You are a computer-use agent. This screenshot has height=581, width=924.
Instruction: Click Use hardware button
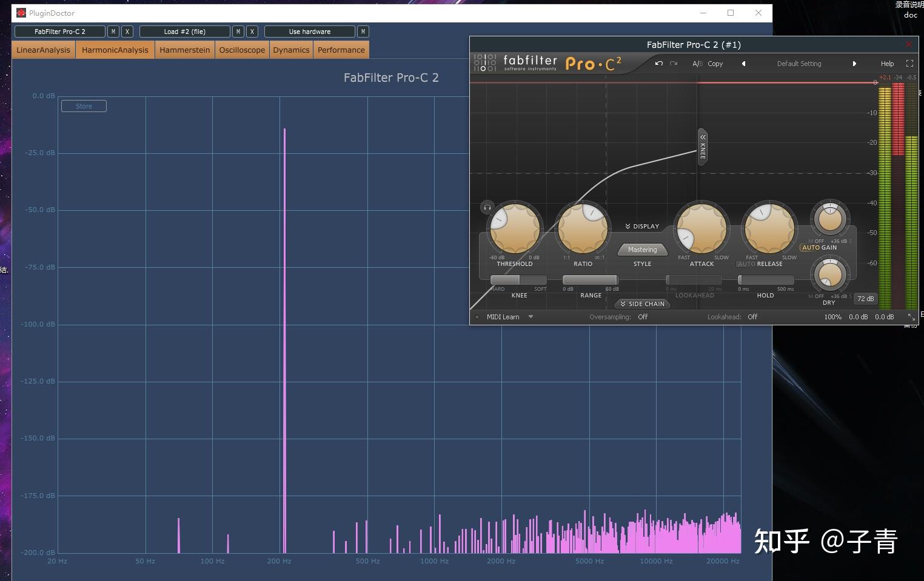pyautogui.click(x=310, y=32)
